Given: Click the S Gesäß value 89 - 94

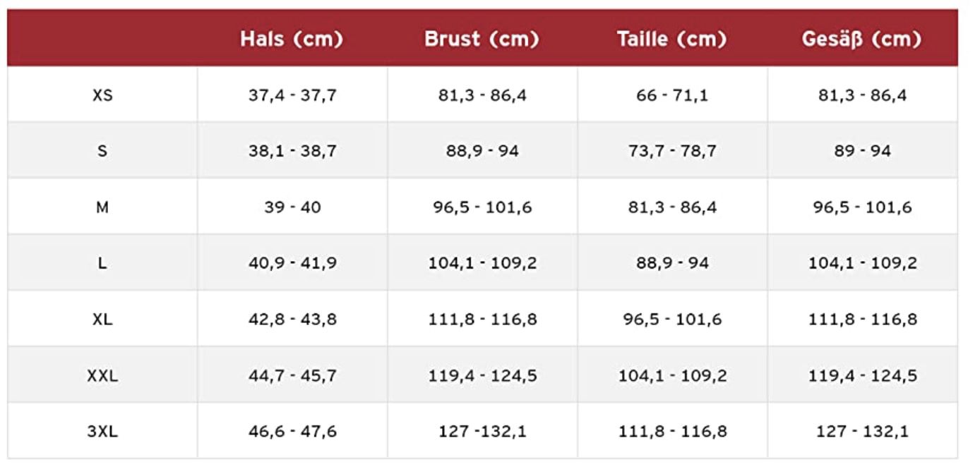Looking at the screenshot, I should (x=862, y=151).
